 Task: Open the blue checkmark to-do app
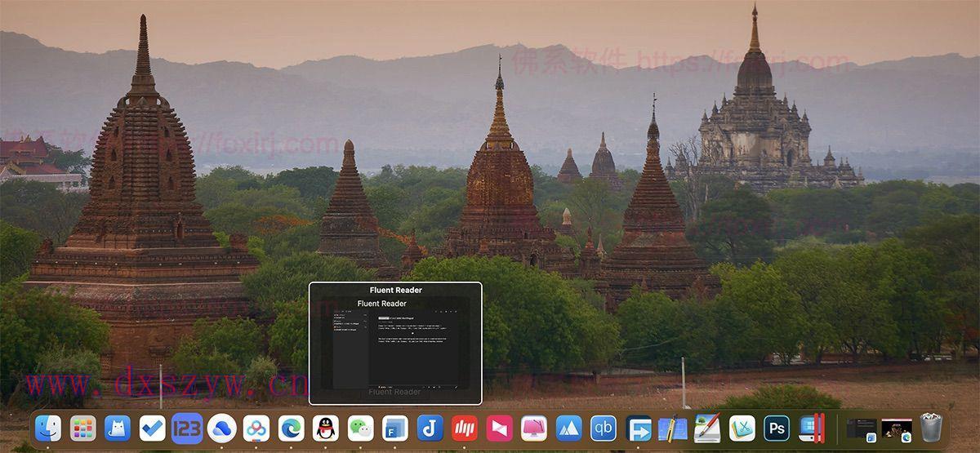pyautogui.click(x=152, y=428)
